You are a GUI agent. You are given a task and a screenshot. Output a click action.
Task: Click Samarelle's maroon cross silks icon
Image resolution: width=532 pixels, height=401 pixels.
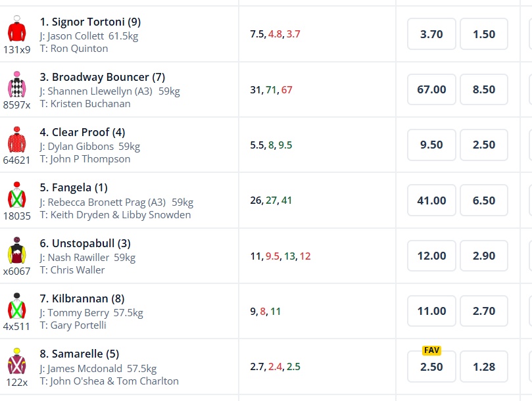(x=16, y=362)
